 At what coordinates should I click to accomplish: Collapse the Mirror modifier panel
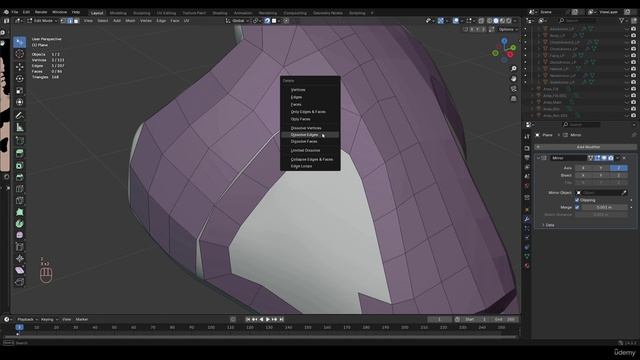pyautogui.click(x=538, y=158)
